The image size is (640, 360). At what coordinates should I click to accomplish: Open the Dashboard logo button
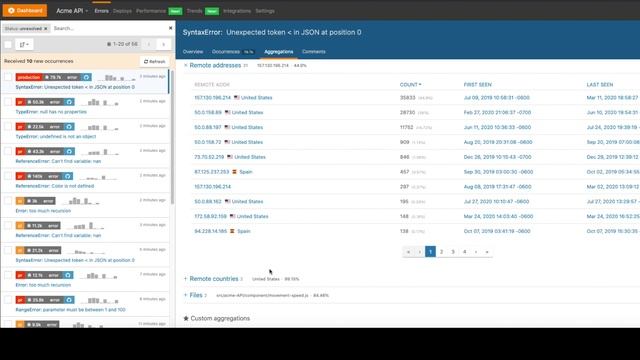(x=25, y=11)
